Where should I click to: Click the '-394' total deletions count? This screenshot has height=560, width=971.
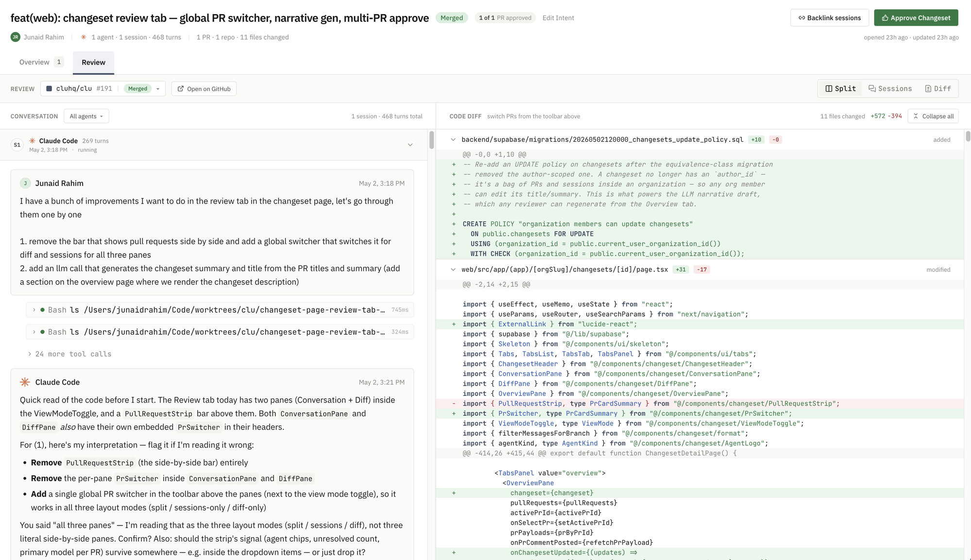pyautogui.click(x=895, y=116)
